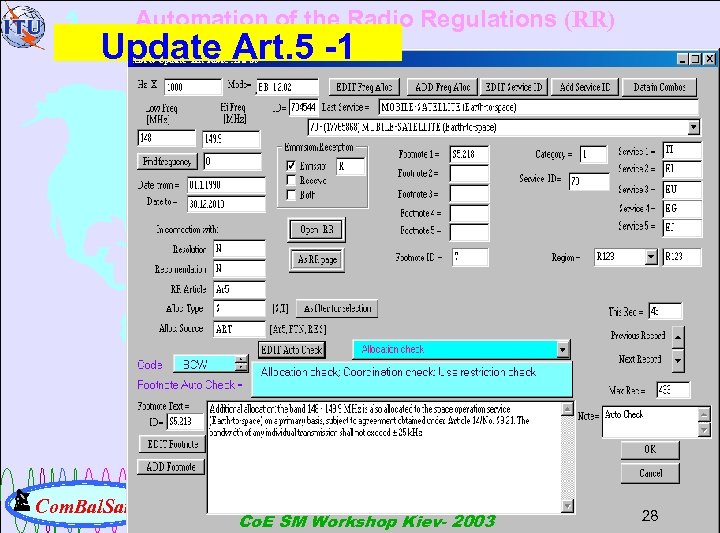Click the ADD Footnote button

coord(171,467)
